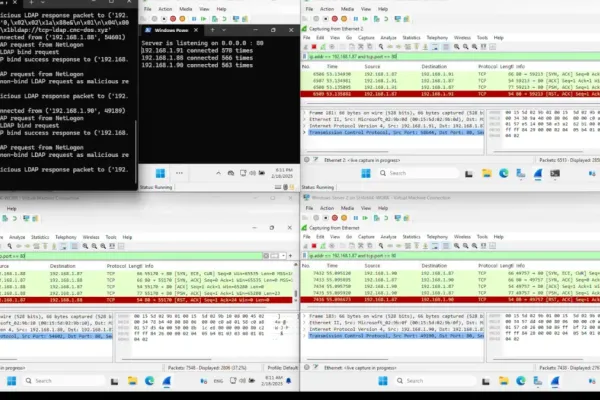This screenshot has height=400, width=600.
Task: Click Wireshark taskbar icon in Windows Server 2 VM
Action: pos(555,380)
